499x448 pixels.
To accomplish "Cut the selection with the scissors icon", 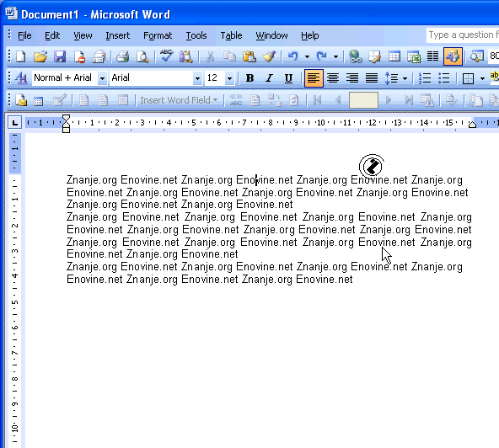I will click(x=210, y=57).
